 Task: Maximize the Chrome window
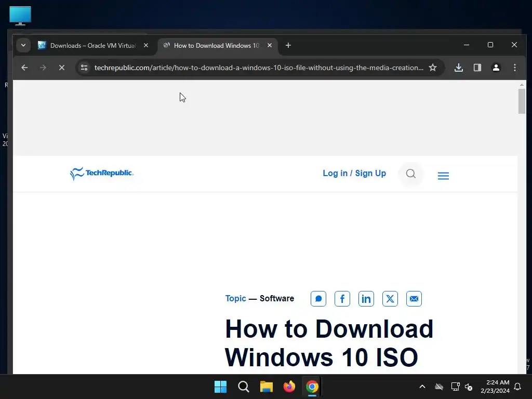tap(490, 45)
